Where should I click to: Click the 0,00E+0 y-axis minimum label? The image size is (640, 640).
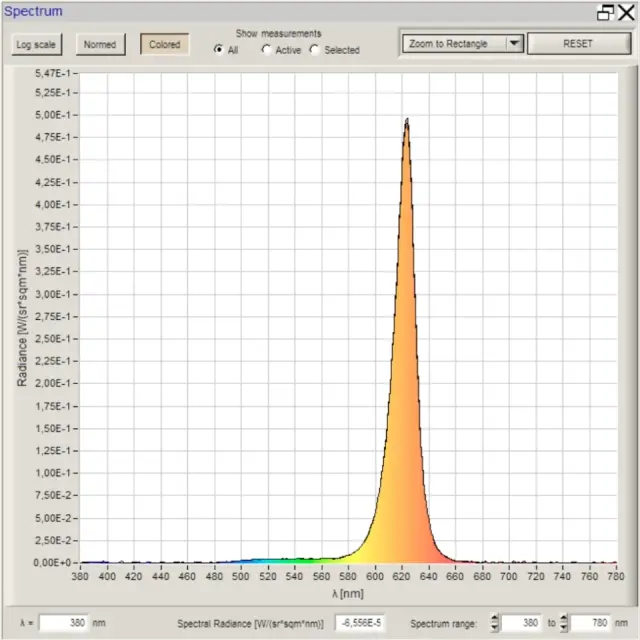pos(52,562)
